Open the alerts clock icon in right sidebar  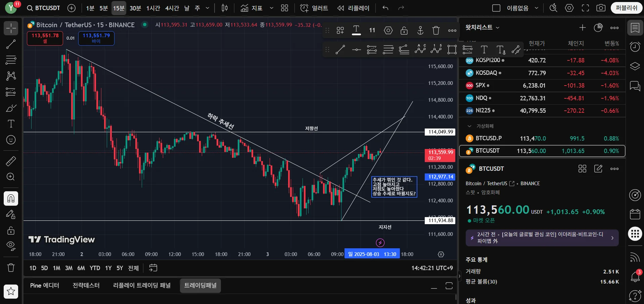(635, 47)
